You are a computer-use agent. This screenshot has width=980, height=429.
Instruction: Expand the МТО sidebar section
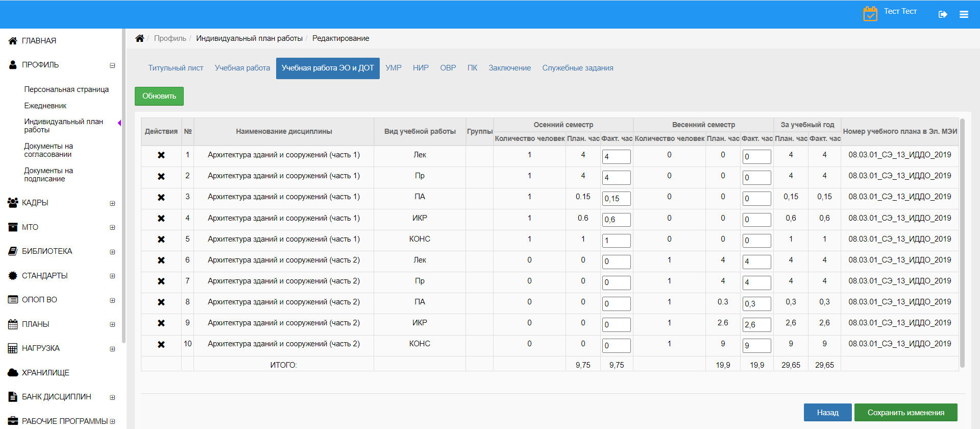tap(112, 227)
